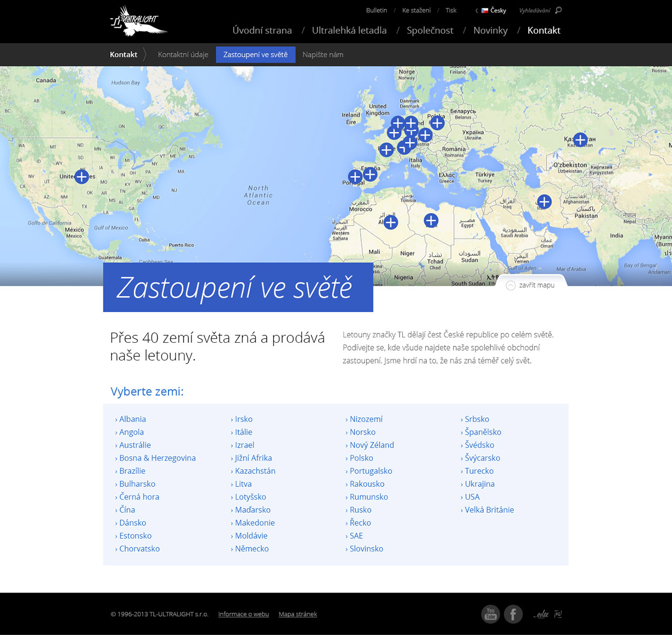Select Chorvatsko country link
Viewport: 672px width, 635px height.
[x=139, y=548]
